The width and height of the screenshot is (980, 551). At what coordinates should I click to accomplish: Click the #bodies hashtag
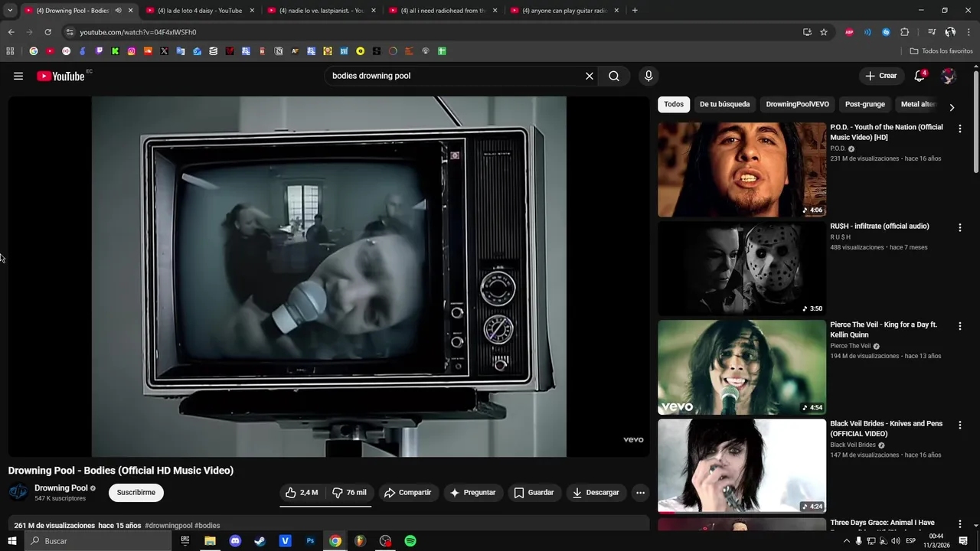207,526
